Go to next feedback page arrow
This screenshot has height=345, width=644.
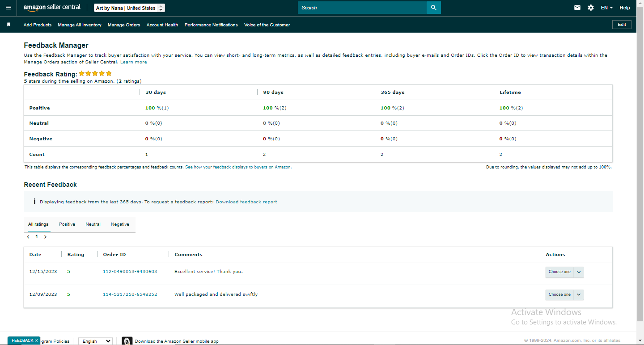(x=45, y=237)
